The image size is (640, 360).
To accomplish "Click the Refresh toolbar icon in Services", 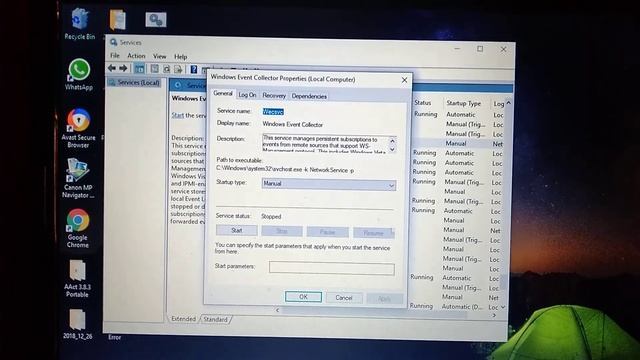I will pyautogui.click(x=167, y=69).
